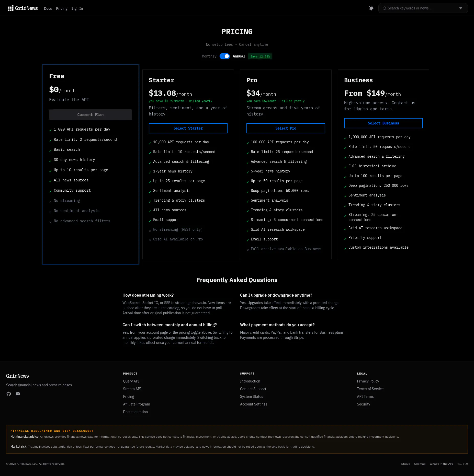The height and width of the screenshot is (476, 474).
Task: Go to Sign In in the header
Action: coord(77,8)
